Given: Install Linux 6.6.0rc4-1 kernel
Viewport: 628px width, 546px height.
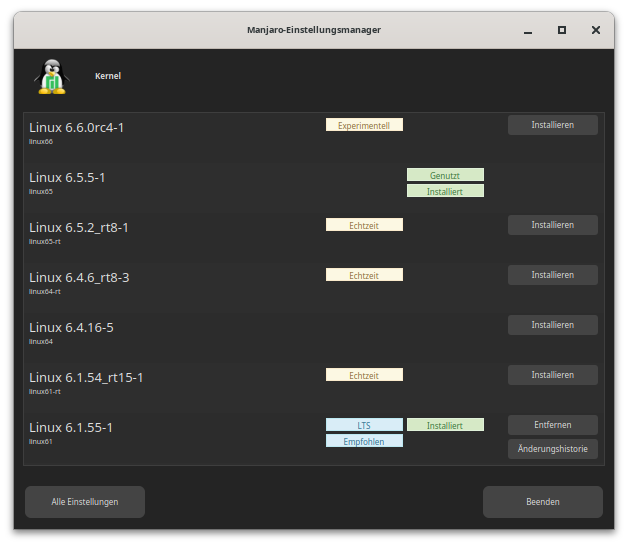Looking at the screenshot, I should click(552, 125).
